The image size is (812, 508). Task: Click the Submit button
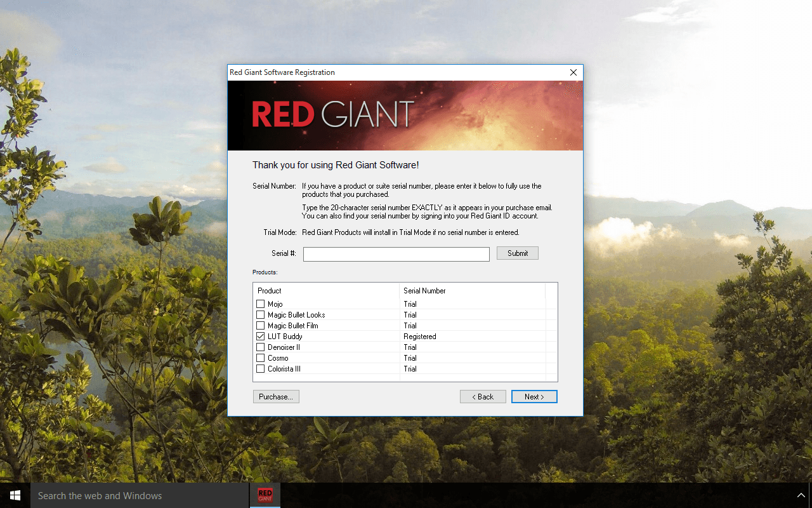coord(518,253)
